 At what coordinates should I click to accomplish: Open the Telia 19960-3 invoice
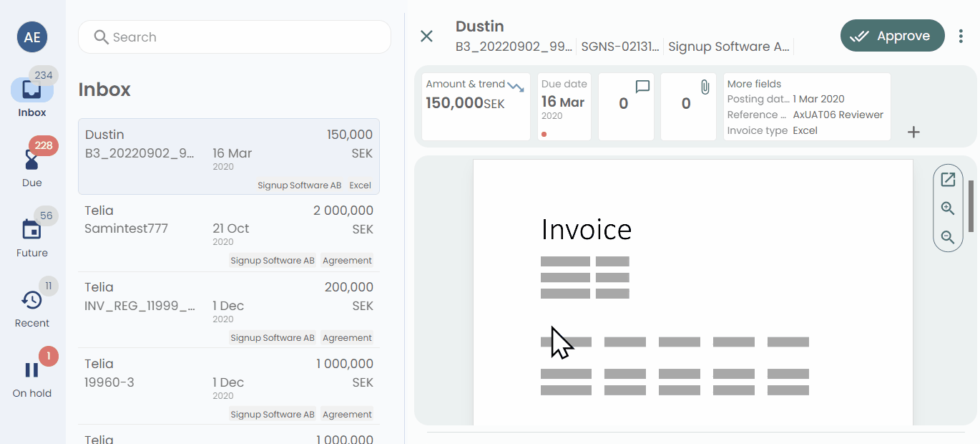[x=229, y=387]
